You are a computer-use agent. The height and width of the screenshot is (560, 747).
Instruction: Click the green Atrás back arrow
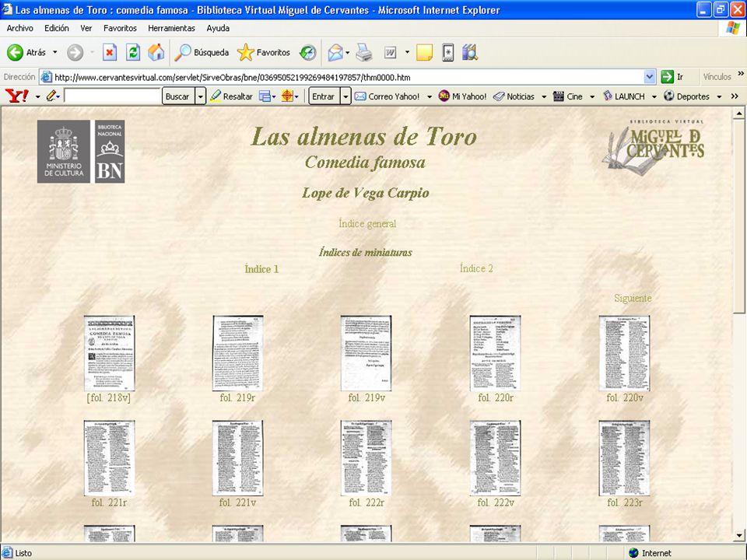[x=15, y=52]
